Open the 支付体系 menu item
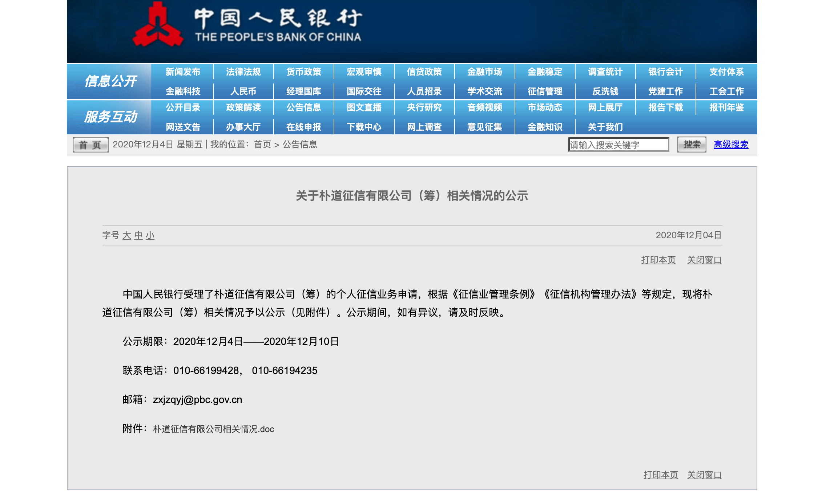The image size is (814, 504). point(726,72)
